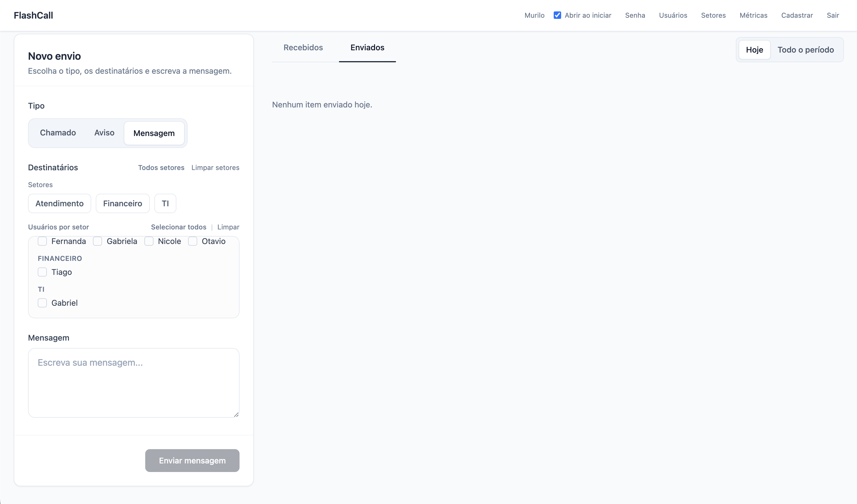Filter list by Todo o período
The height and width of the screenshot is (504, 857).
[x=805, y=50]
